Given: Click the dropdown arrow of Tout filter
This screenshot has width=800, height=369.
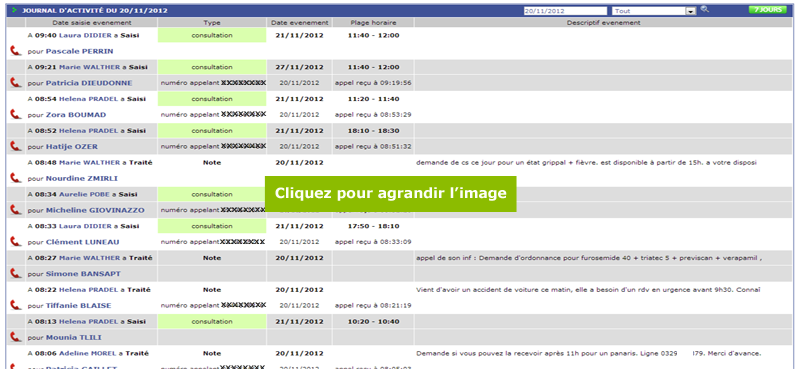Looking at the screenshot, I should 691,11.
